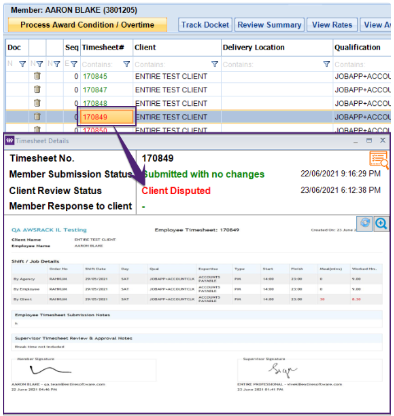Click the 22/06/2021 9:16:29 PM timestamp
The width and height of the screenshot is (394, 416).
[341, 174]
